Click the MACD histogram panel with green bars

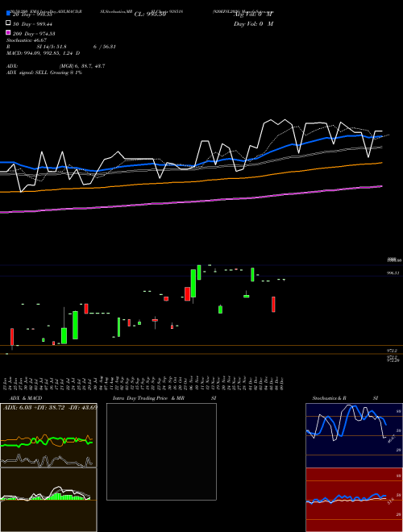tap(48, 500)
